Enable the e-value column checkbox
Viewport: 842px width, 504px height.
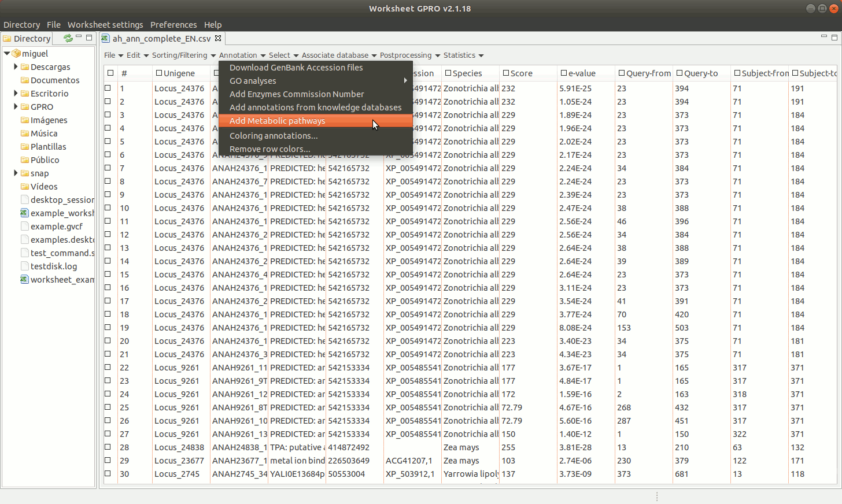[x=563, y=73]
